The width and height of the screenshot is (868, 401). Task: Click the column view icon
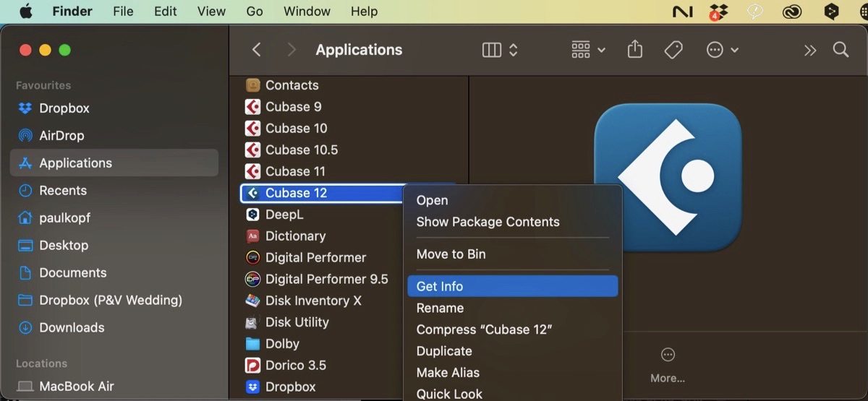click(492, 50)
